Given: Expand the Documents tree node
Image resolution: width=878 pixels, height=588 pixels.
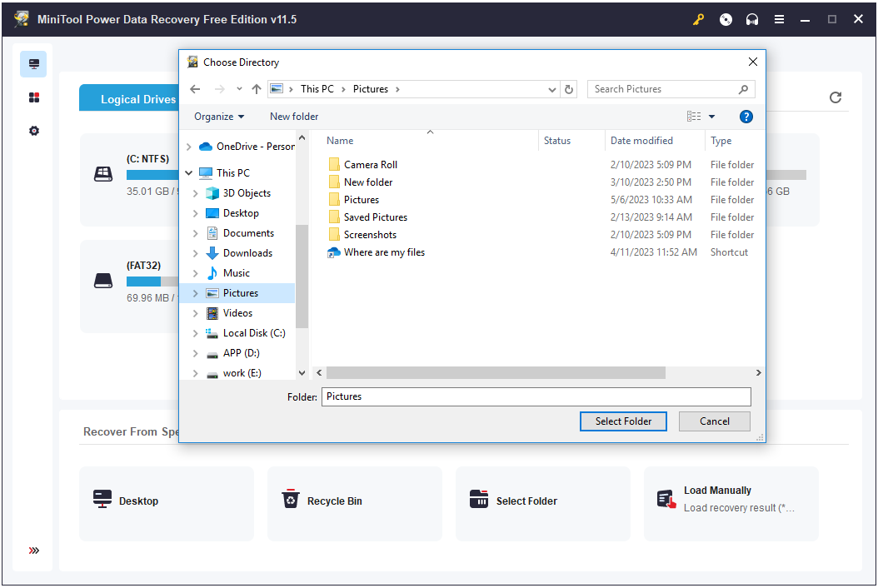Looking at the screenshot, I should pyautogui.click(x=196, y=233).
